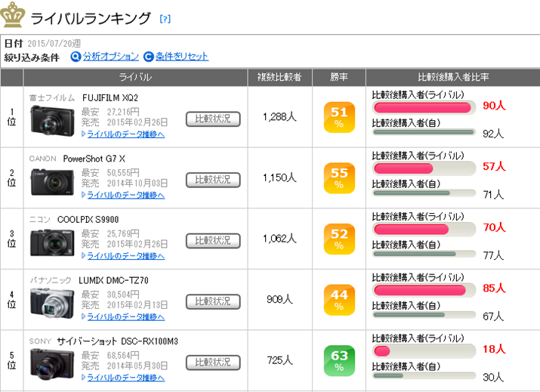The width and height of the screenshot is (540, 392).
Task: Click the magnifier icon for 分析オプション
Action: [76, 57]
